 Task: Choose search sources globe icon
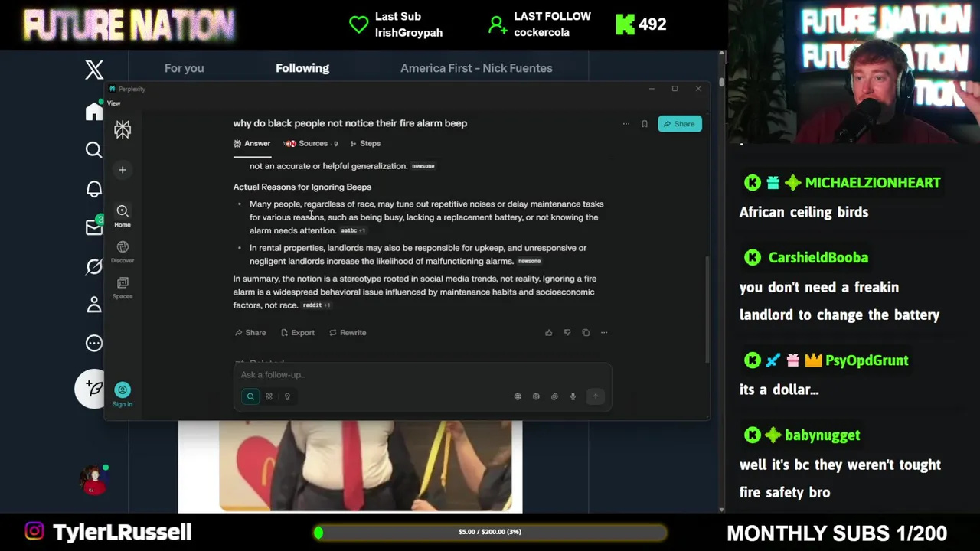point(518,396)
